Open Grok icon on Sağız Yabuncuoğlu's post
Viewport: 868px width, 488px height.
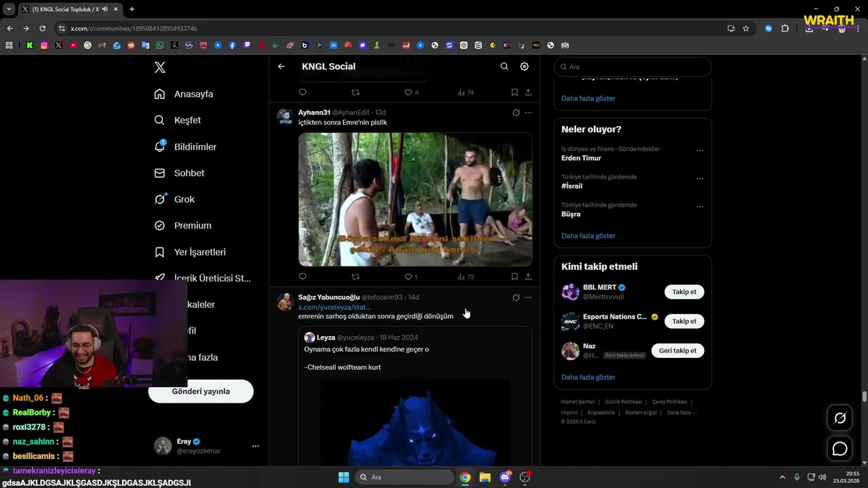(x=516, y=298)
